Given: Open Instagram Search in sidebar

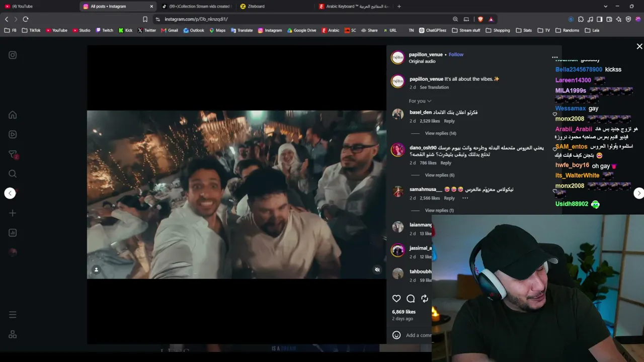Looking at the screenshot, I should (13, 174).
